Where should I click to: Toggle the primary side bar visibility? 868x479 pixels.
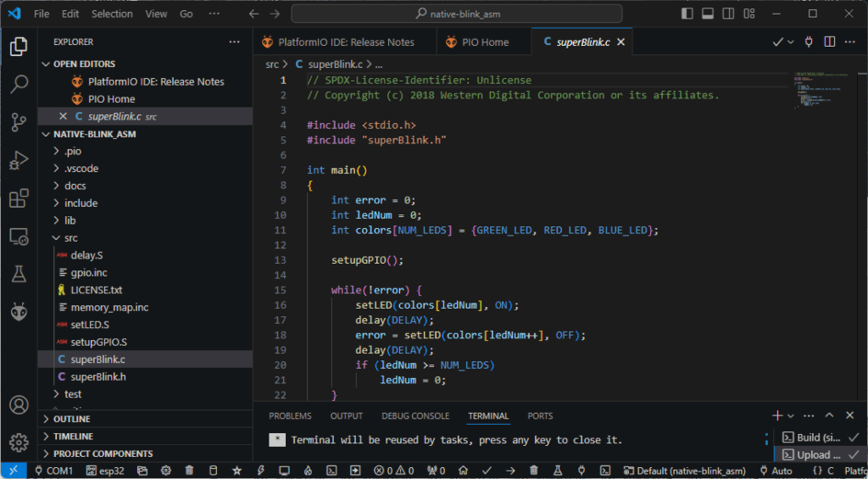687,14
